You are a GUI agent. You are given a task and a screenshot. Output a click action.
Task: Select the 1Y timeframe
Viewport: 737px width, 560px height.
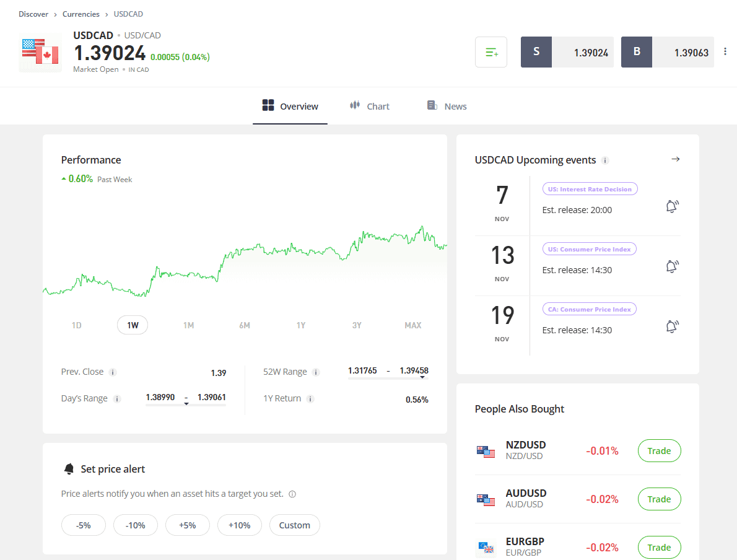[x=301, y=325]
